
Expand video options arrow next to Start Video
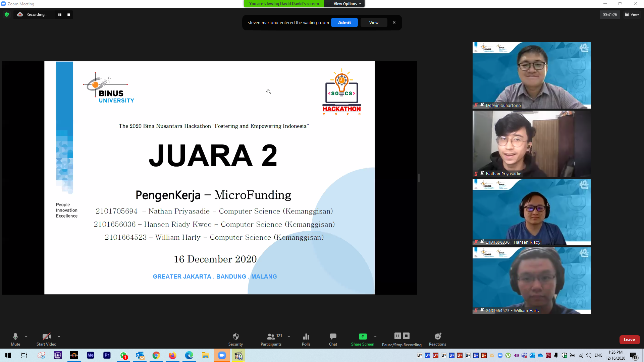[x=59, y=337]
